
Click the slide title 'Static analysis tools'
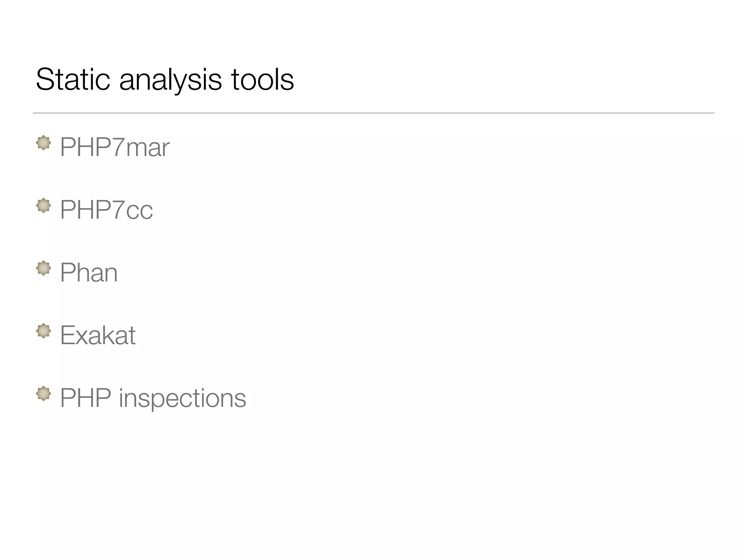165,79
